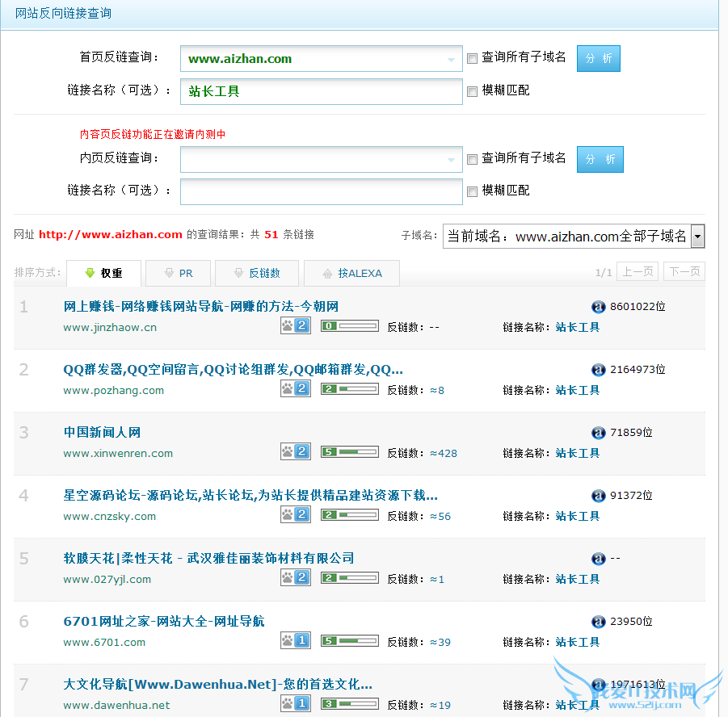Click www.pozhang.com domain link

pyautogui.click(x=114, y=391)
